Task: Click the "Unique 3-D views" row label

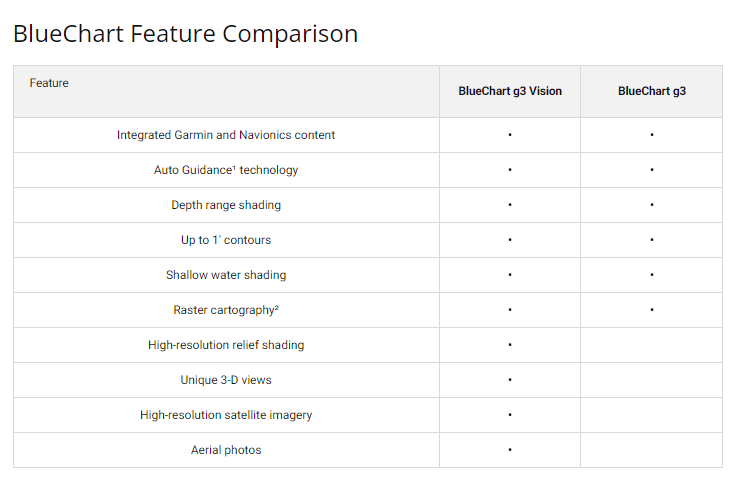Action: click(x=226, y=380)
